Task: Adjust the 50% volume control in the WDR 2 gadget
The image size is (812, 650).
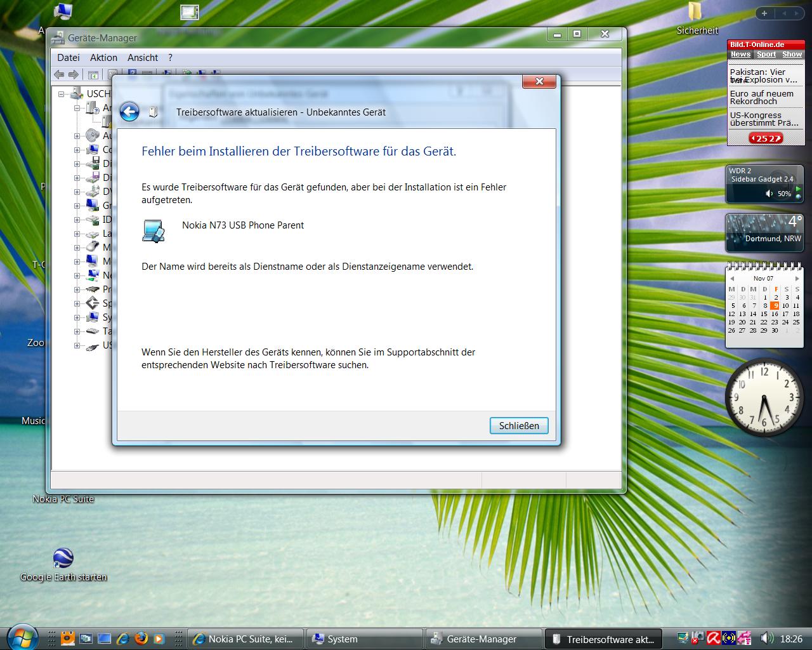Action: pyautogui.click(x=779, y=194)
